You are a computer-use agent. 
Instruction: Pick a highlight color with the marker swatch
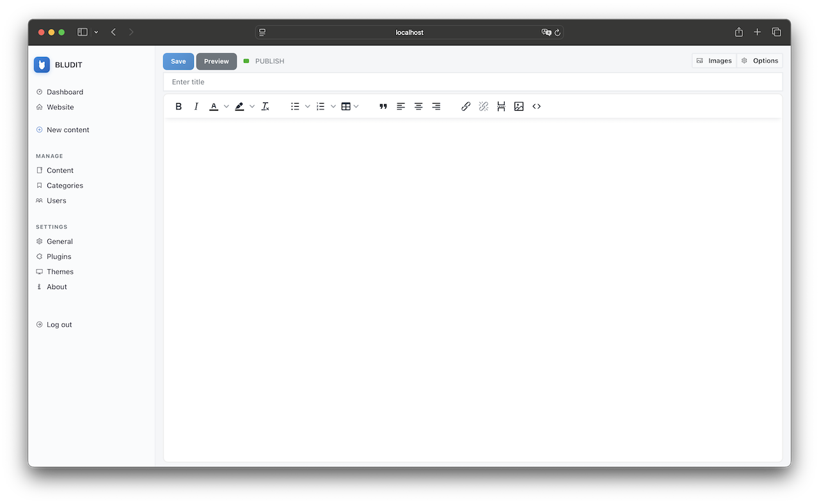point(239,106)
